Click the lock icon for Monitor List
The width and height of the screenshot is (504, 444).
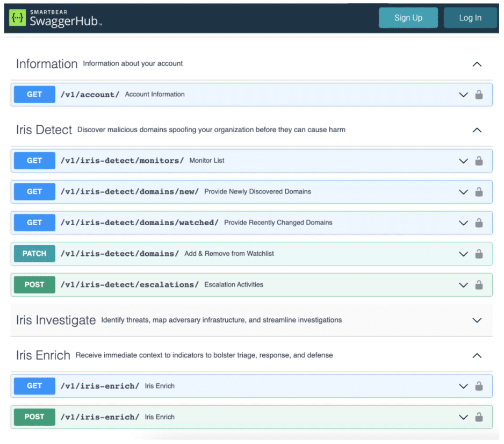click(479, 160)
